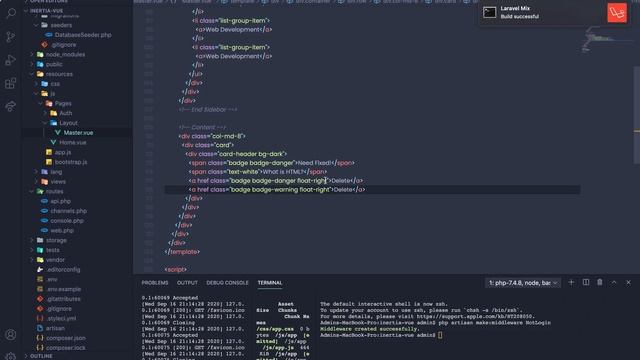Click the terminal prompt cursor
Image resolution: width=640 pixels, height=360 pixels.
440,335
